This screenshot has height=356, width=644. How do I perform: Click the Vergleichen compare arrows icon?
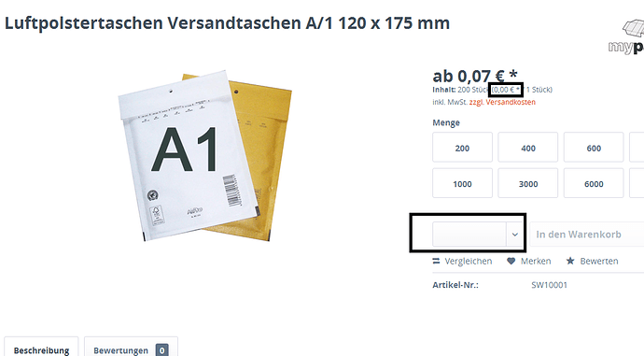click(436, 261)
